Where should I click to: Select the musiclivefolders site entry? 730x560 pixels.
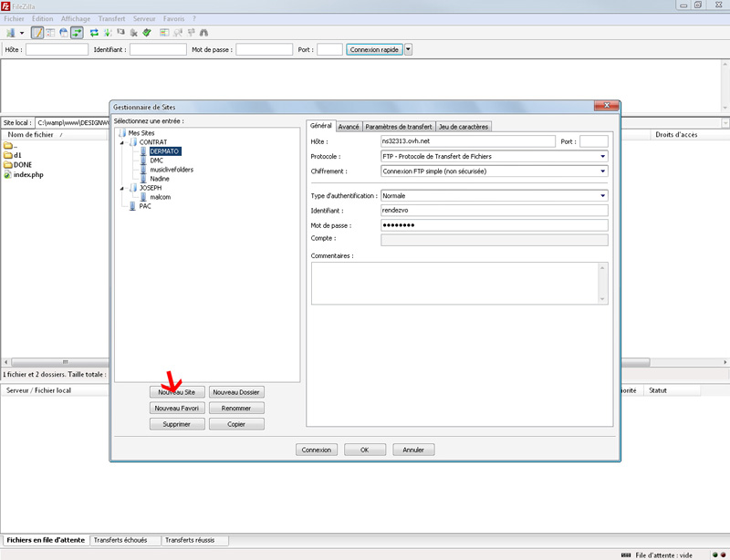point(172,170)
